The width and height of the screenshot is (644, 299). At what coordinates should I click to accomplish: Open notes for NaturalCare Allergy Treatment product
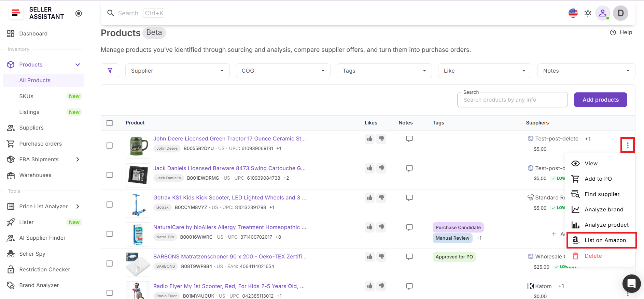pyautogui.click(x=409, y=227)
